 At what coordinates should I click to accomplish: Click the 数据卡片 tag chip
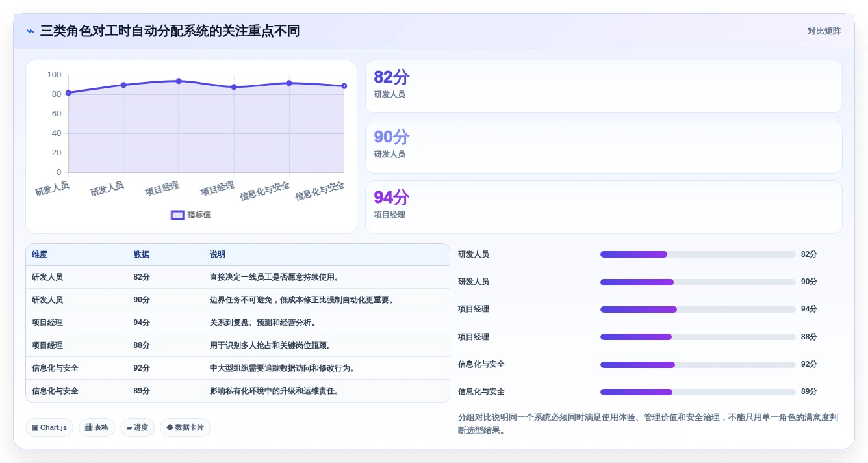point(185,427)
